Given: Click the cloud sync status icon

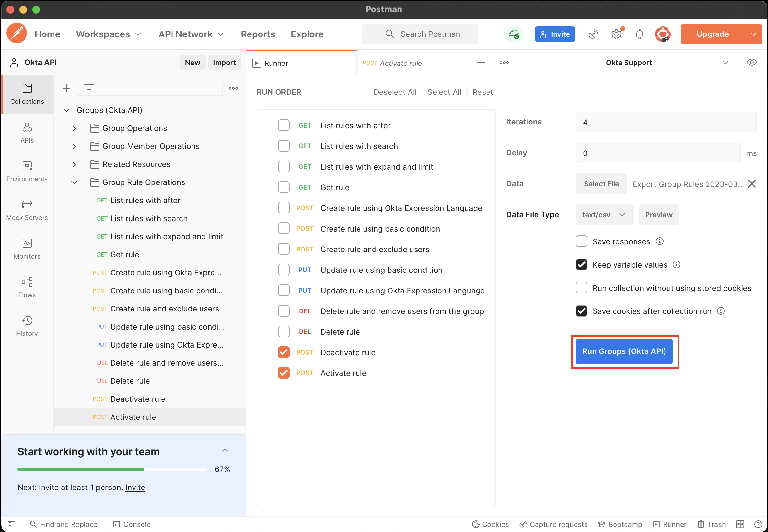Looking at the screenshot, I should 514,34.
